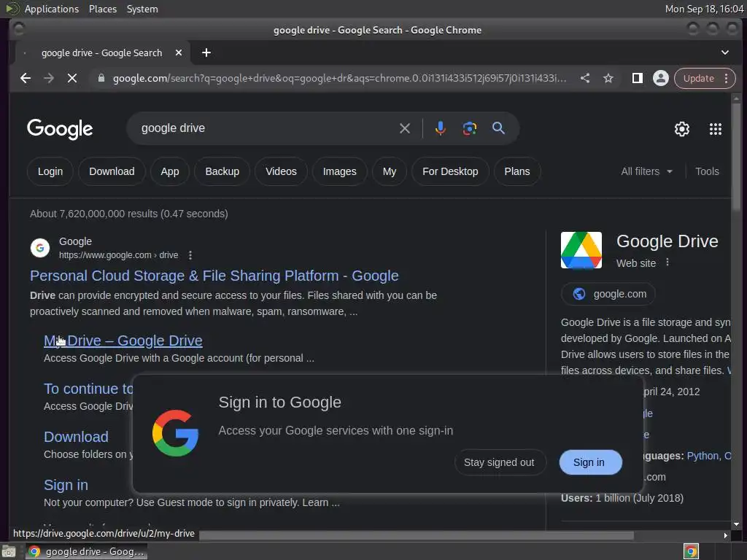Bookmark this page with star icon

click(x=608, y=78)
